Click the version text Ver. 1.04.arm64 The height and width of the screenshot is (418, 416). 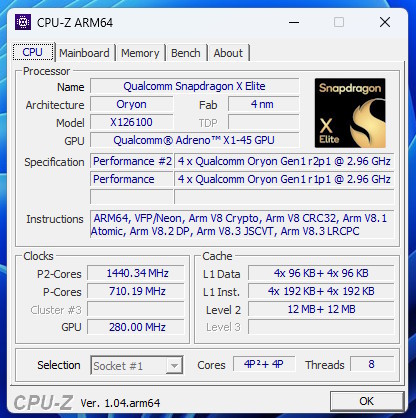(120, 403)
